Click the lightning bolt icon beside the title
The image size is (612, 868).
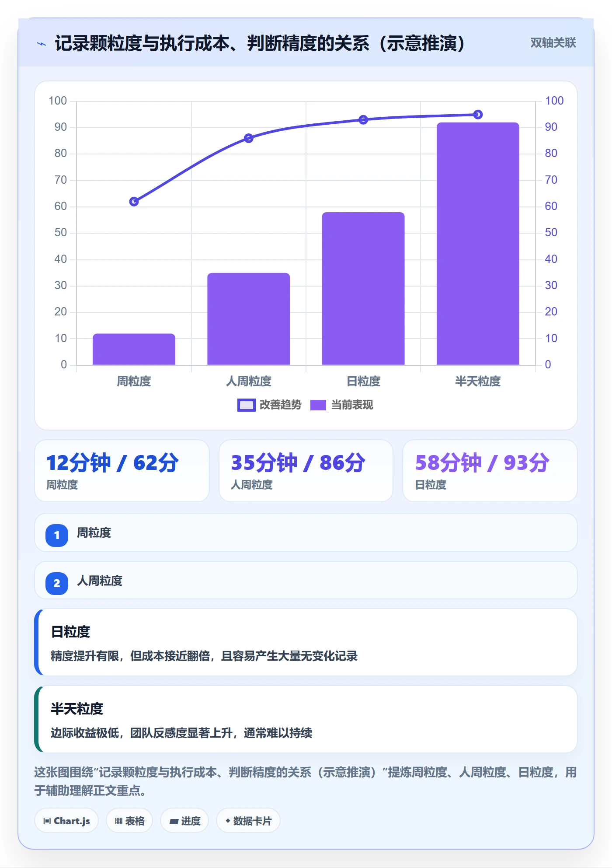coord(42,44)
